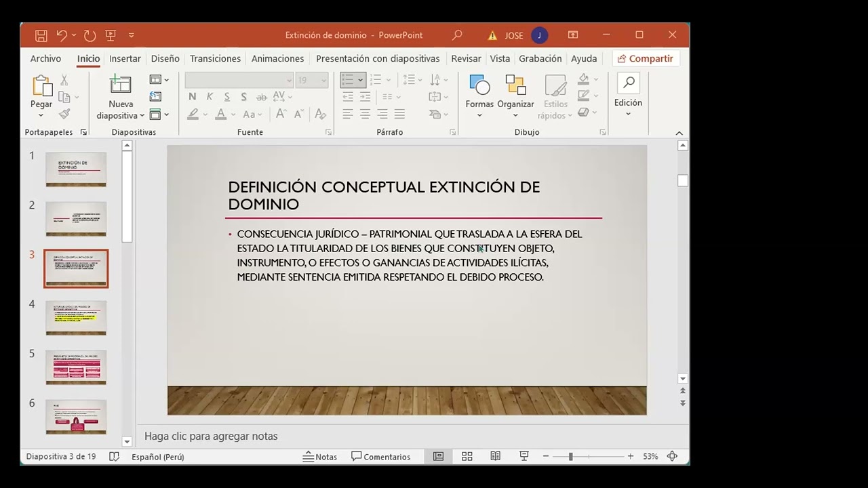Redo the last action
Viewport: 868px width, 488px height.
[x=90, y=35]
